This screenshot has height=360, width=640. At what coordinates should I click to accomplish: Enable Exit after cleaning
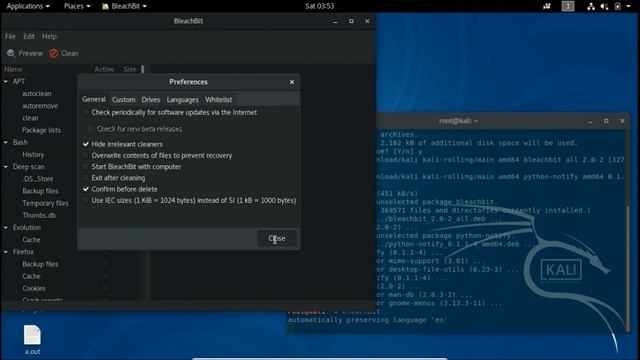85,178
